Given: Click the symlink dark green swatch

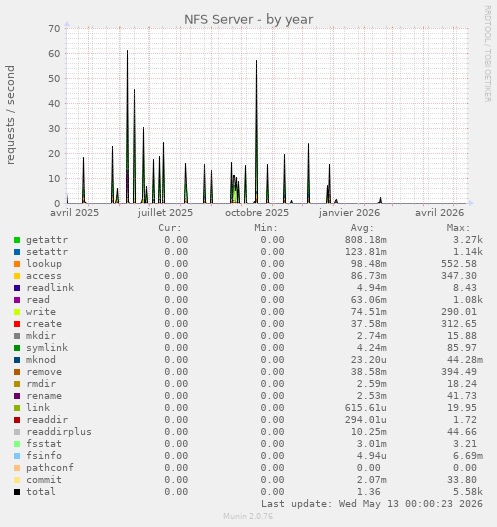Looking at the screenshot, I should point(17,348).
